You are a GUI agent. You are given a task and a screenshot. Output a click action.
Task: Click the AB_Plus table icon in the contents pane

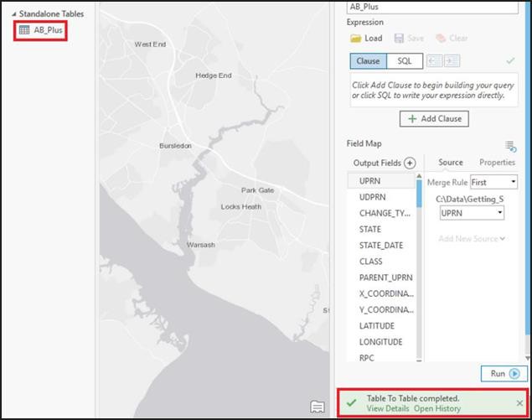pyautogui.click(x=24, y=30)
